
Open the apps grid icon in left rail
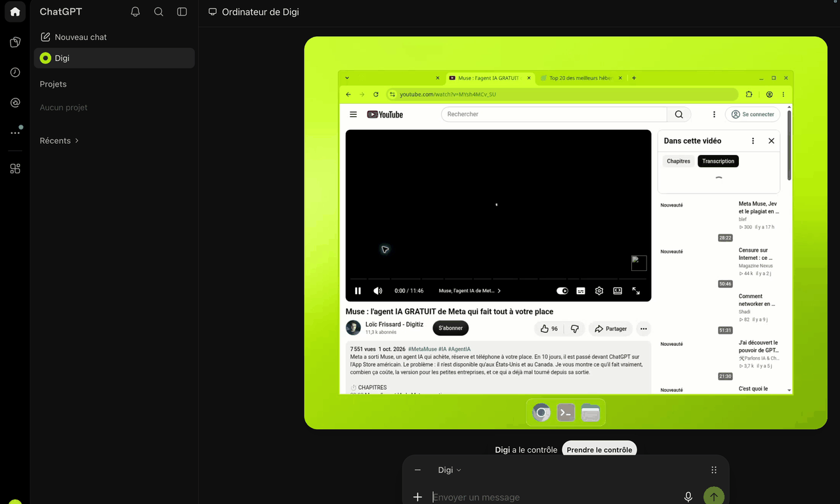click(x=15, y=169)
